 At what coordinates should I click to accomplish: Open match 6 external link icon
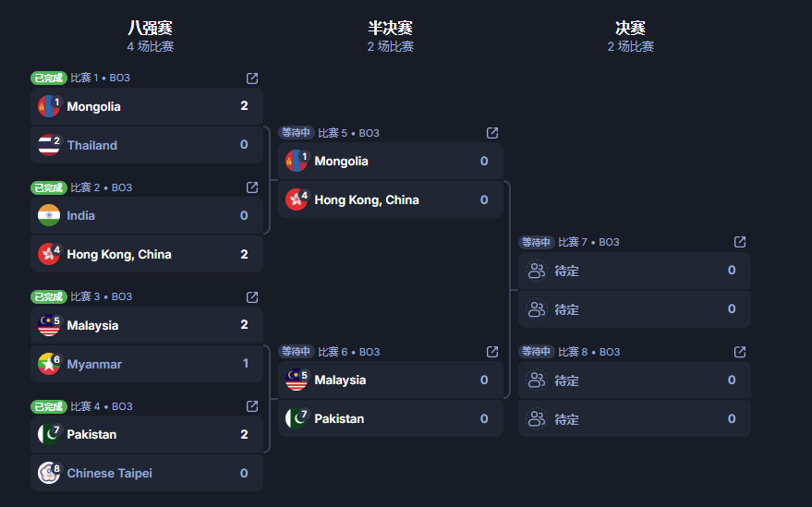pos(492,352)
